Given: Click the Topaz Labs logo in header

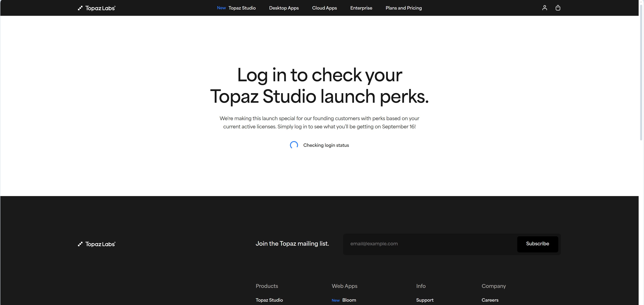Looking at the screenshot, I should coord(96,8).
